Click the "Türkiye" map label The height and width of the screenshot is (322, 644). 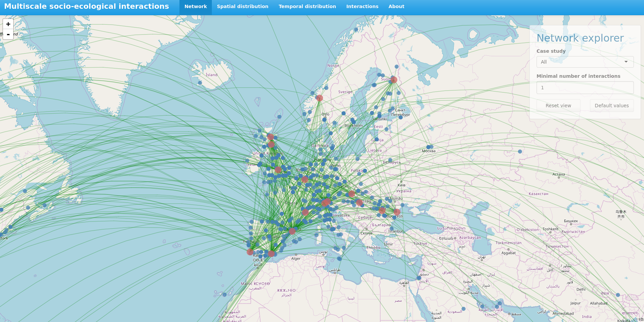click(420, 244)
